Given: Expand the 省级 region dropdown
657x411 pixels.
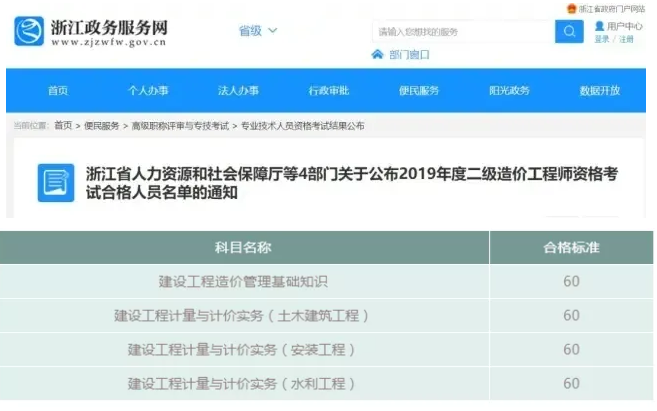Looking at the screenshot, I should [258, 31].
